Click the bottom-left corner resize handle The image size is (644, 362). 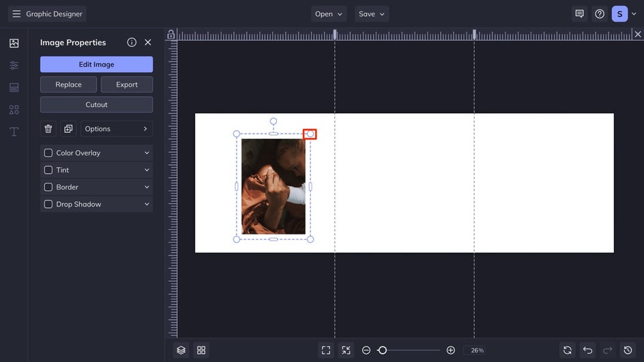[237, 239]
